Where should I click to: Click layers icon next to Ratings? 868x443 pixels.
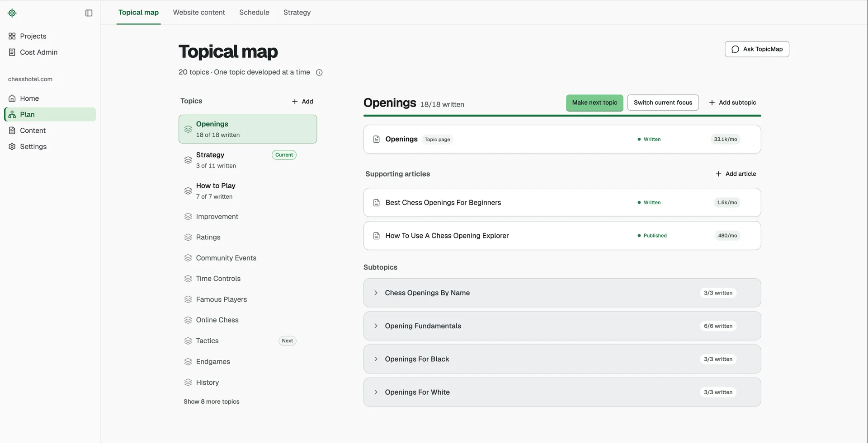pos(188,238)
